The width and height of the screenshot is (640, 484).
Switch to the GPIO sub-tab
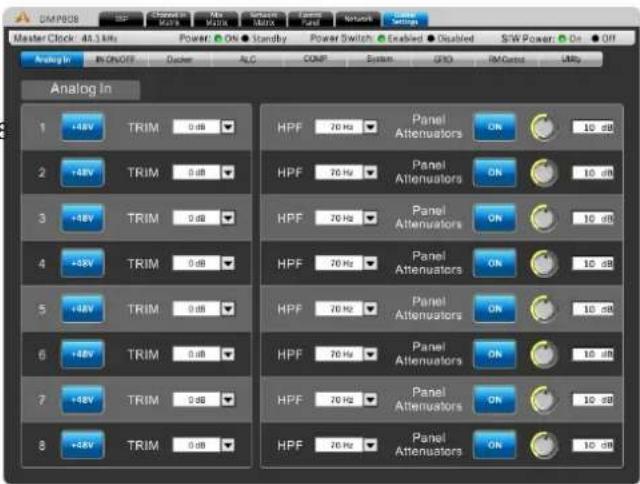point(444,60)
